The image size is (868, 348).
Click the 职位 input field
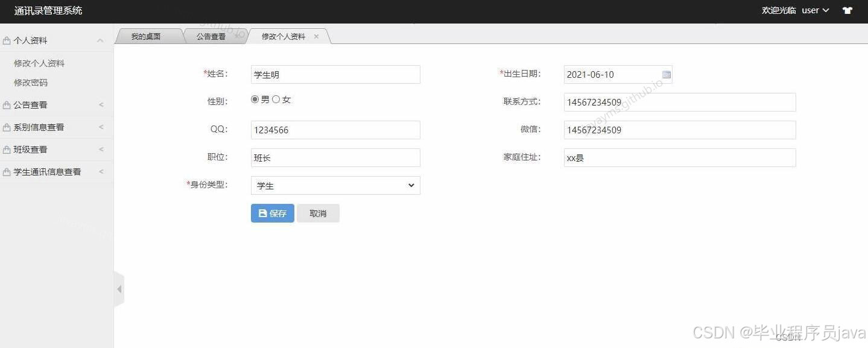tap(335, 158)
